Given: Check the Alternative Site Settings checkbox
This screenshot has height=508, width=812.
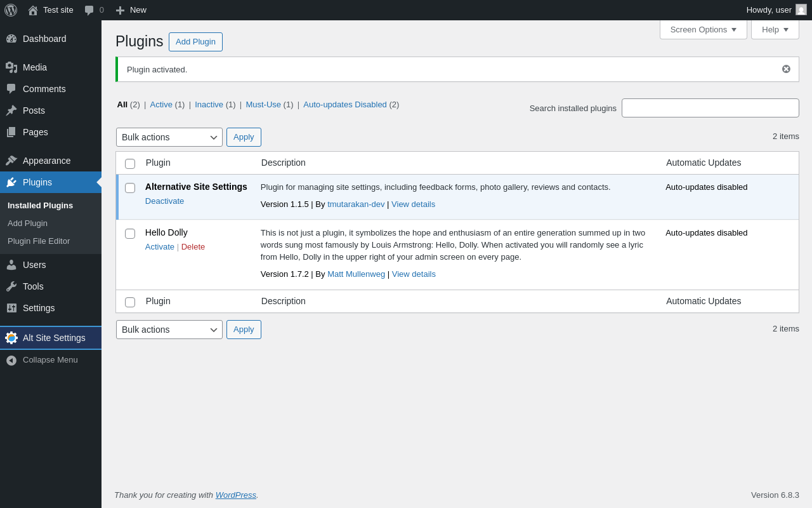Looking at the screenshot, I should (130, 188).
